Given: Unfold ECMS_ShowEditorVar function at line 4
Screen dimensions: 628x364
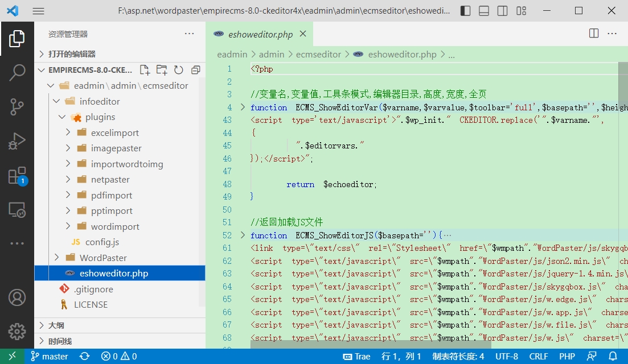Looking at the screenshot, I should (x=243, y=107).
